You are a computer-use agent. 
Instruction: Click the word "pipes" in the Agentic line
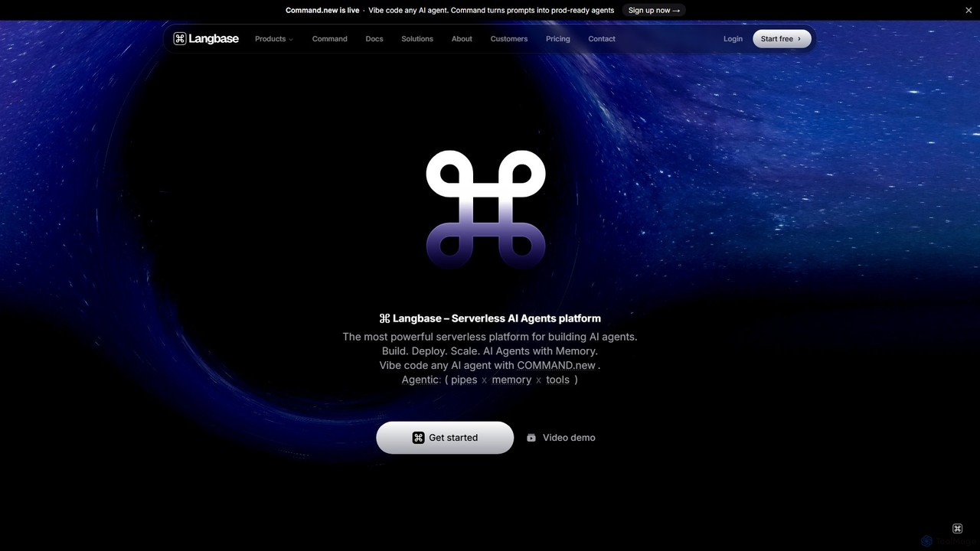[464, 380]
